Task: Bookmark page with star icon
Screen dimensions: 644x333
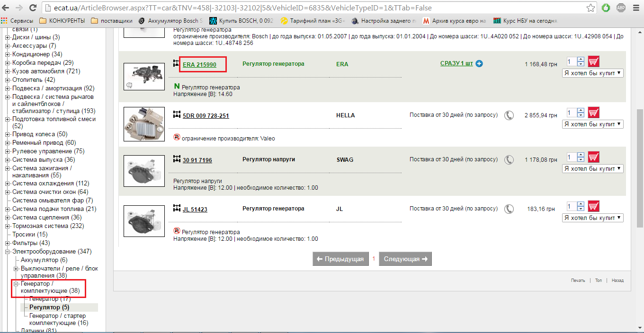Action: point(590,8)
